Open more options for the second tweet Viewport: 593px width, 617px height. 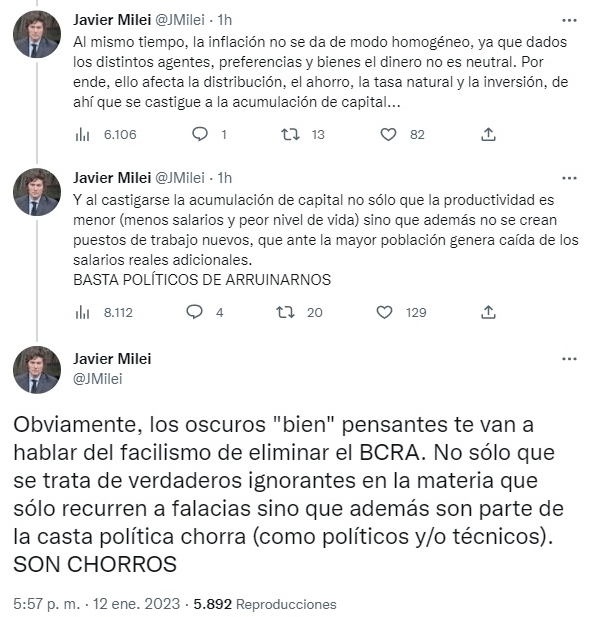click(569, 178)
